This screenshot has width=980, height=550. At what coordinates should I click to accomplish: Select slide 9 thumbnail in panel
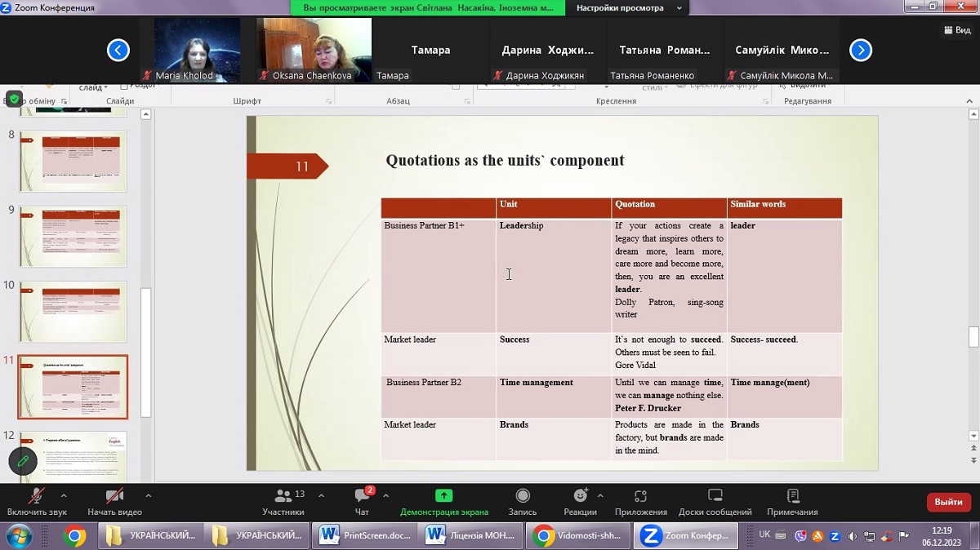click(x=73, y=237)
